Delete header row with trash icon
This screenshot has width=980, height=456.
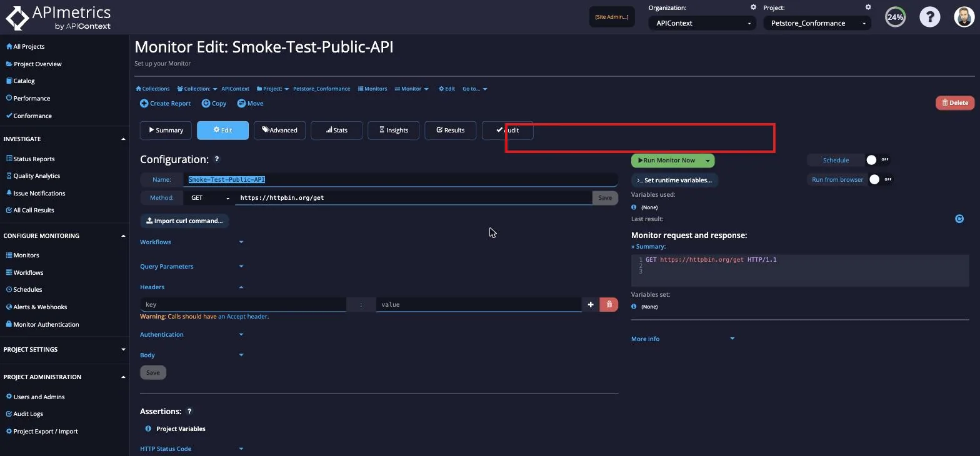(x=609, y=304)
